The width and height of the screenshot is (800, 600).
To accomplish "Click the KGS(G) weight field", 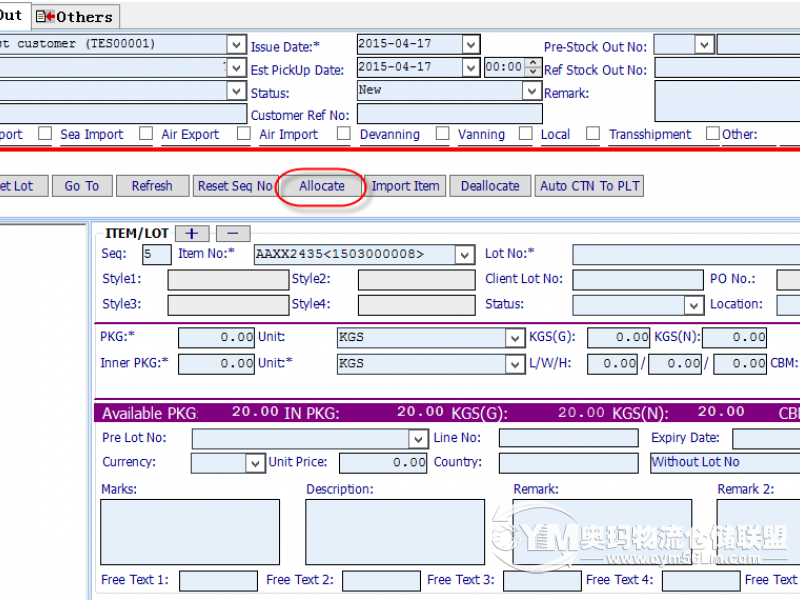I will [x=618, y=338].
